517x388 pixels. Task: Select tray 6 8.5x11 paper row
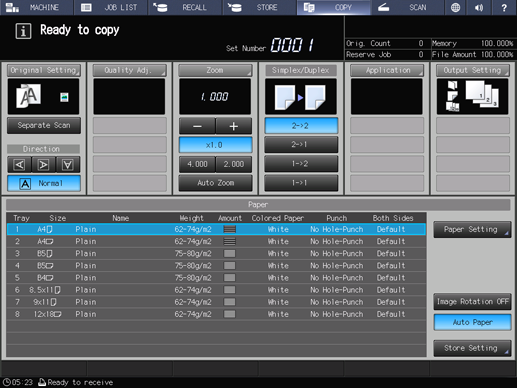click(216, 290)
